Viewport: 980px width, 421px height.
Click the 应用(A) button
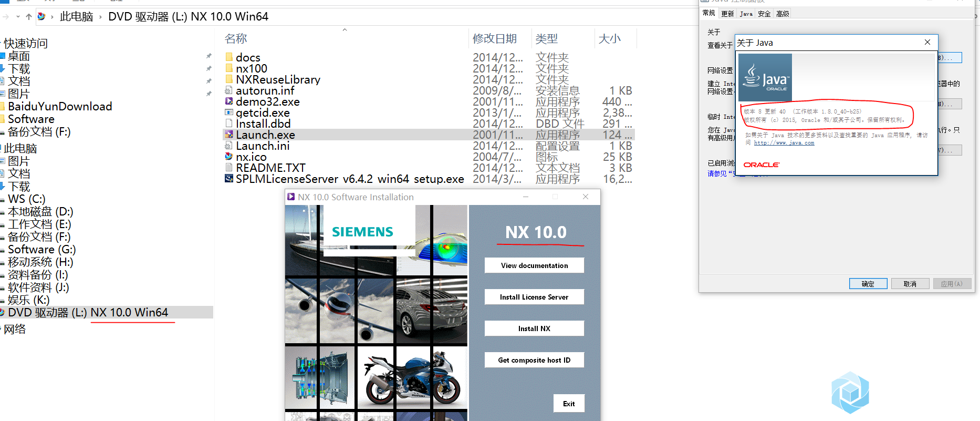click(x=952, y=284)
